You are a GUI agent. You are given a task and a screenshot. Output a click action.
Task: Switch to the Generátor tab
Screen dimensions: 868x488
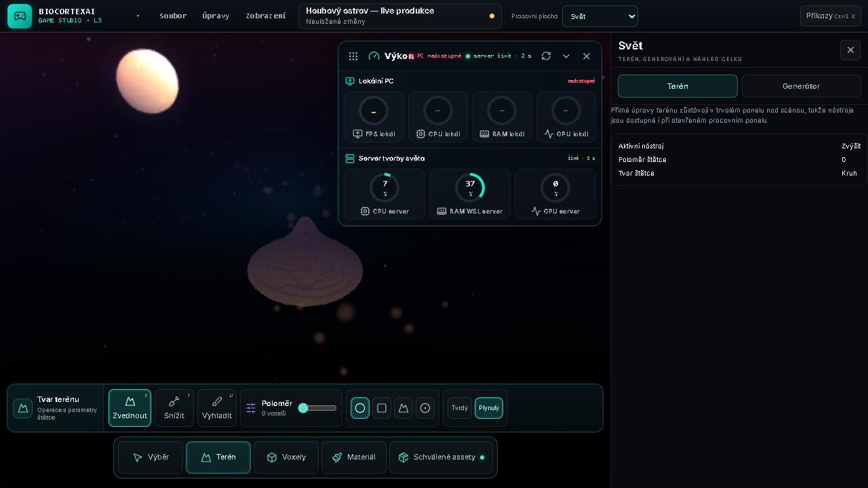pyautogui.click(x=801, y=86)
